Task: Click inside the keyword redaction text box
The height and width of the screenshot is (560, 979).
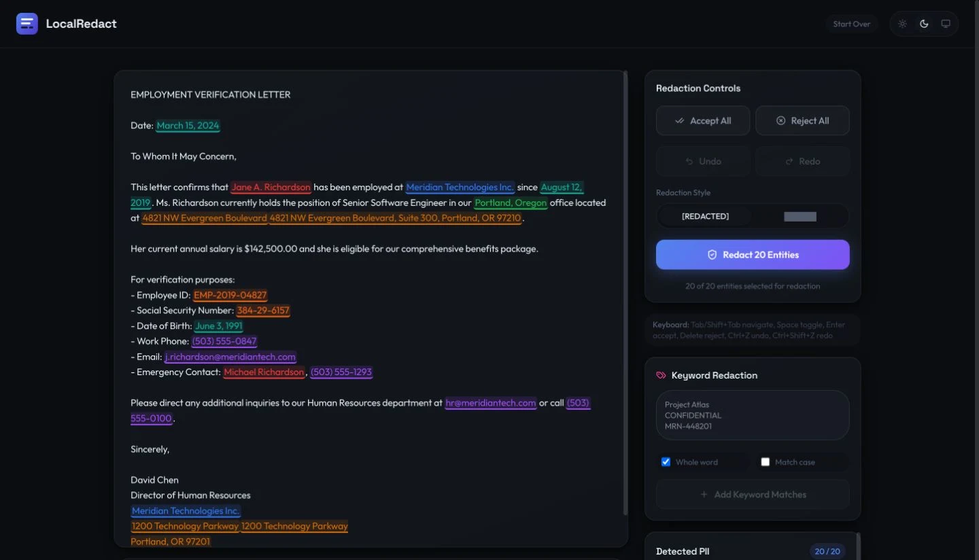Action: [x=753, y=415]
